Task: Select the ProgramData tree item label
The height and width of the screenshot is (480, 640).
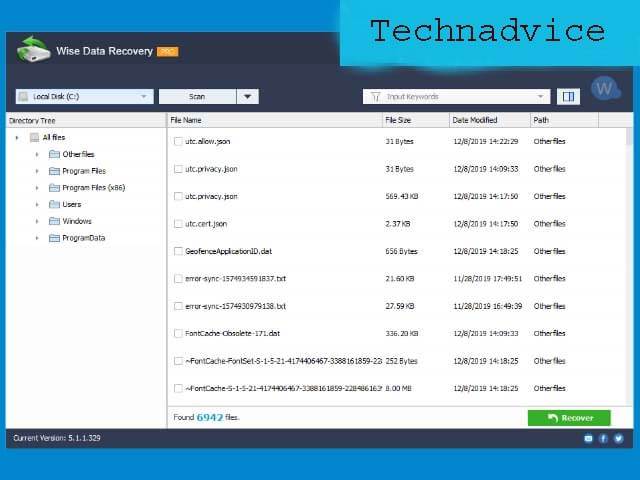Action: [x=83, y=238]
